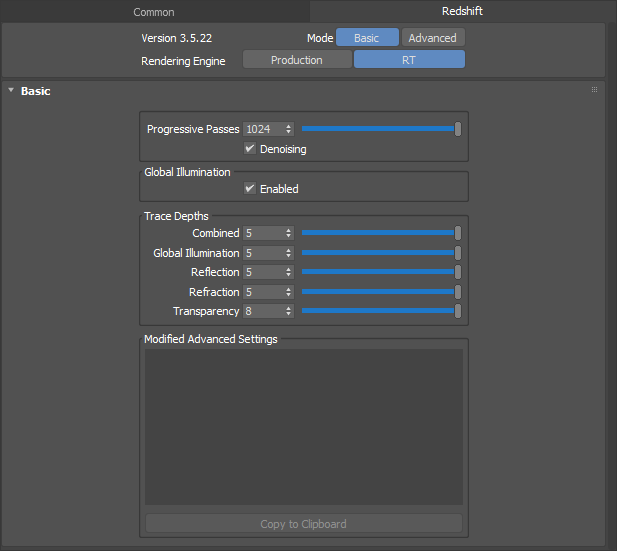Viewport: 617px width, 551px height.
Task: Click the Trace Depths group label
Action: (x=176, y=216)
